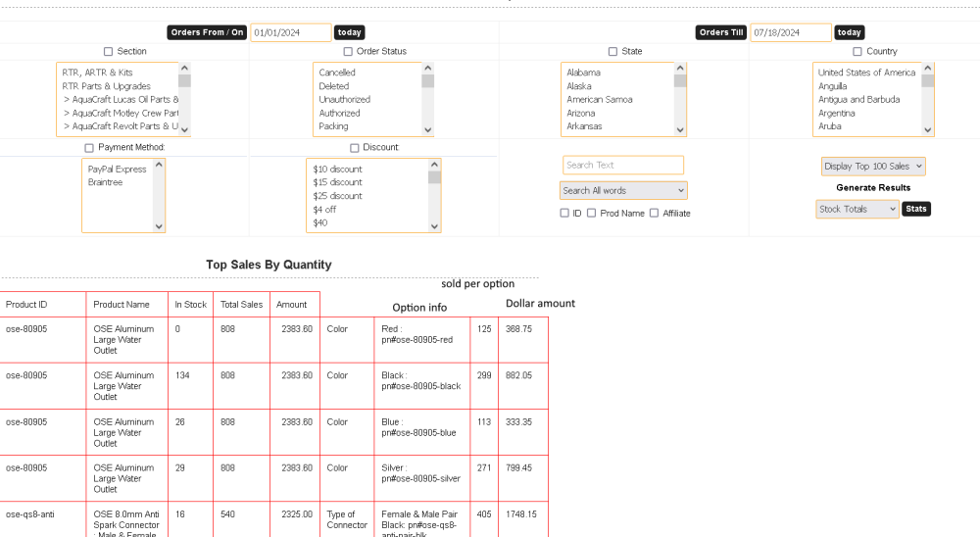Select PayPal Express payment method

coord(117,169)
